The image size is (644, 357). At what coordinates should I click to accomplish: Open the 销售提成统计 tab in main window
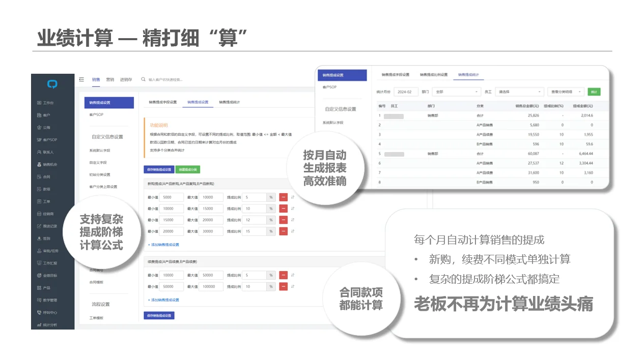(x=230, y=102)
